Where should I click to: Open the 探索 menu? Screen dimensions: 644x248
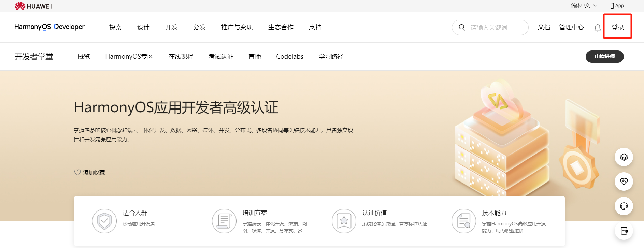click(115, 27)
